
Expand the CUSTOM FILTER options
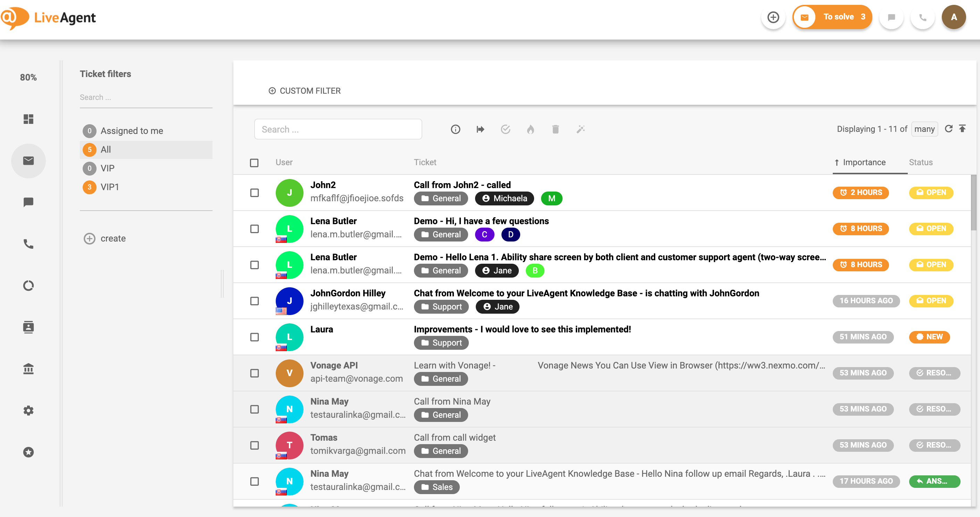304,91
